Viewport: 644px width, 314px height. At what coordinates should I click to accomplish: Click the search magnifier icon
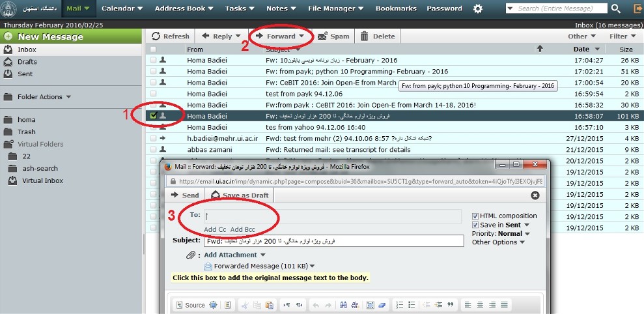click(615, 8)
